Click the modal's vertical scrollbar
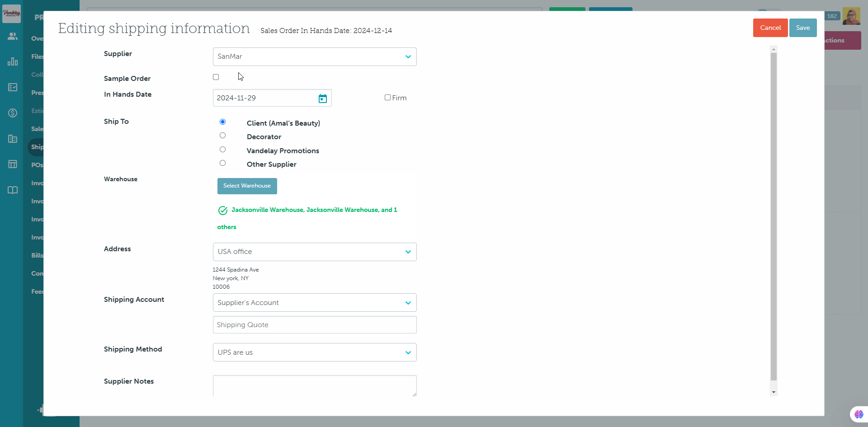This screenshot has width=868, height=427. click(x=774, y=217)
